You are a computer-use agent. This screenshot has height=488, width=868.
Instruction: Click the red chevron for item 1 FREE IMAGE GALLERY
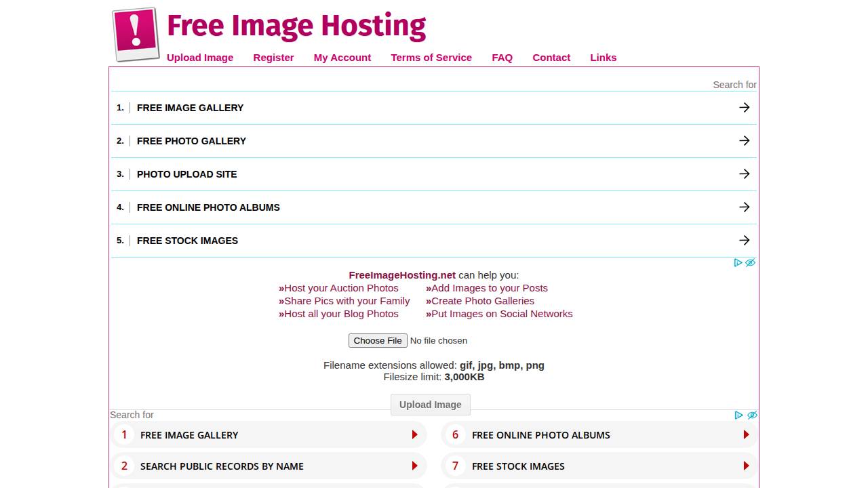414,434
